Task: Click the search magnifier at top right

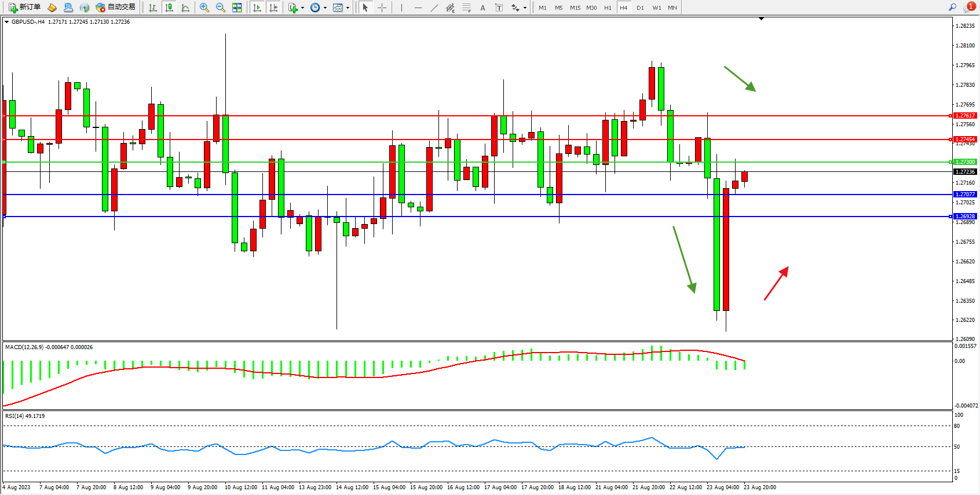Action: (952, 8)
